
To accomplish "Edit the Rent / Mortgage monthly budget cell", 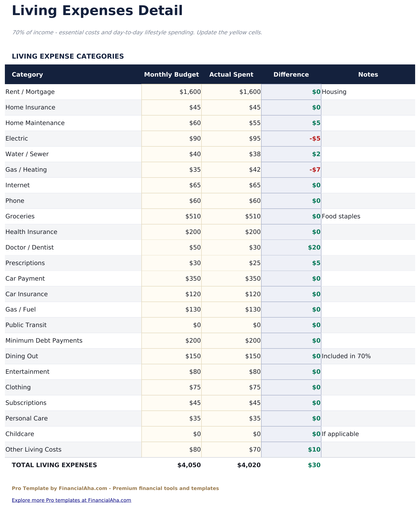I will [x=172, y=92].
